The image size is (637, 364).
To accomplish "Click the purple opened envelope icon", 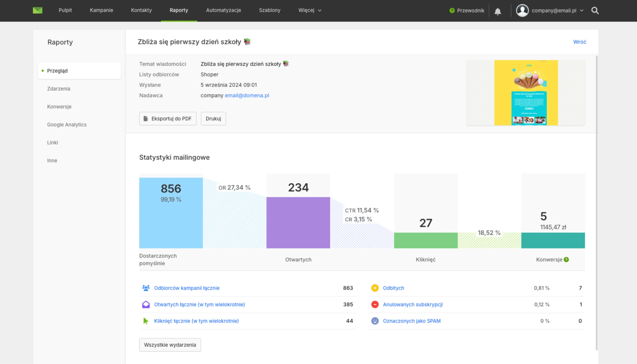I will 146,305.
